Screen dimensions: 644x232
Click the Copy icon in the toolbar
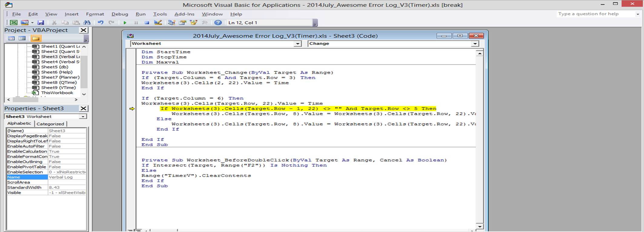click(x=65, y=22)
